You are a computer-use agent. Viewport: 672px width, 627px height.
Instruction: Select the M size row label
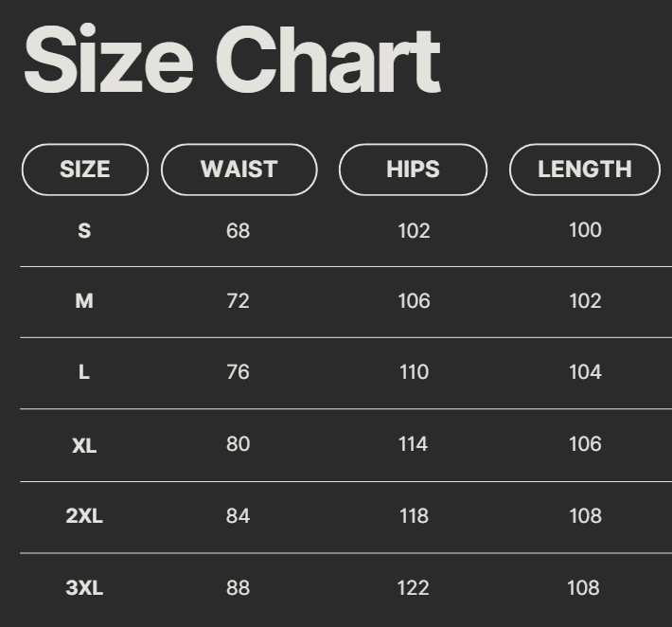tap(84, 301)
